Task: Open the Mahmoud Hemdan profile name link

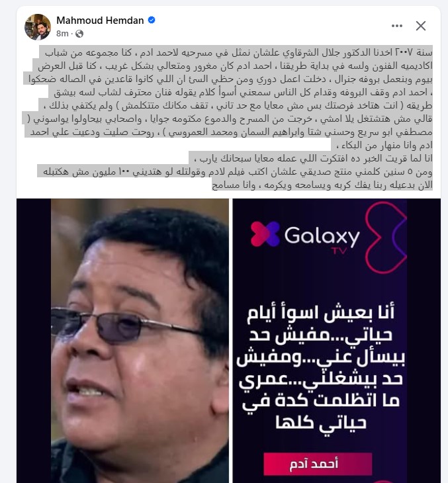Action: click(x=100, y=21)
